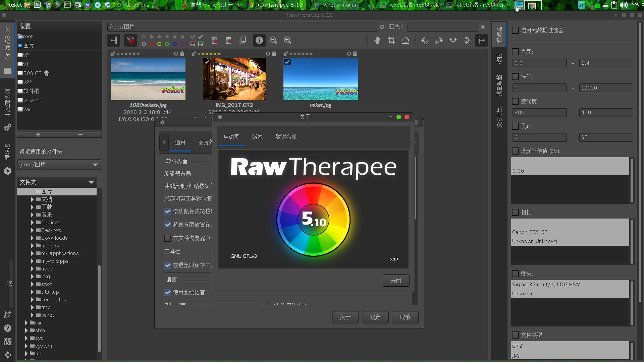Select the 启动页 tab in About dialog
644x362 pixels.
[231, 137]
